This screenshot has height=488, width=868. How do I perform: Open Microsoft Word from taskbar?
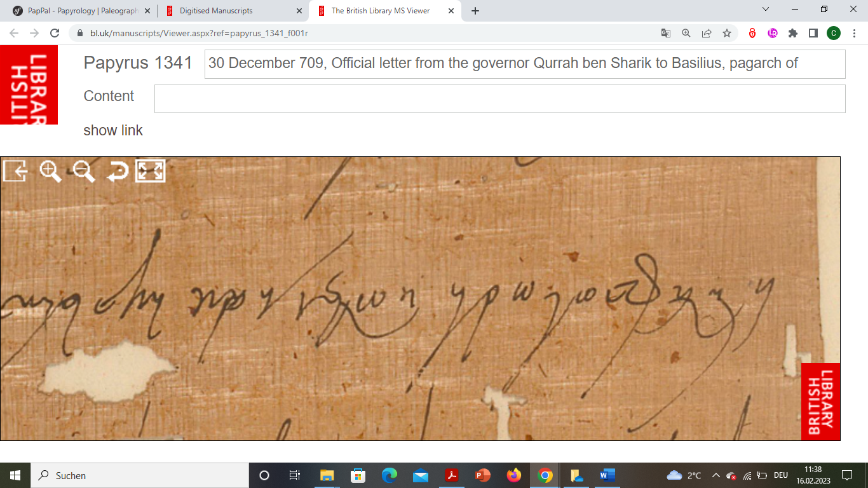click(x=607, y=475)
